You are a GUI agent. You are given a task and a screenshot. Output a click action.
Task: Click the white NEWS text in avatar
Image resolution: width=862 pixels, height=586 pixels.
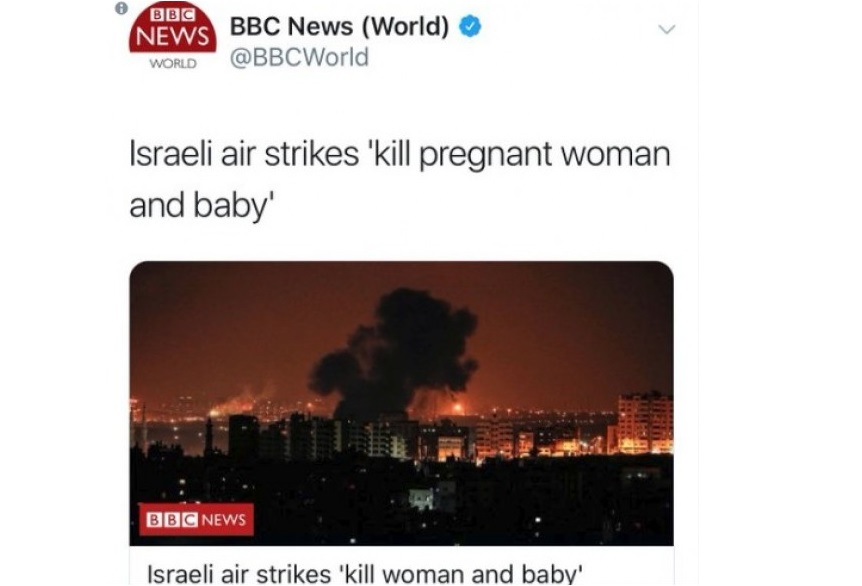tap(173, 36)
